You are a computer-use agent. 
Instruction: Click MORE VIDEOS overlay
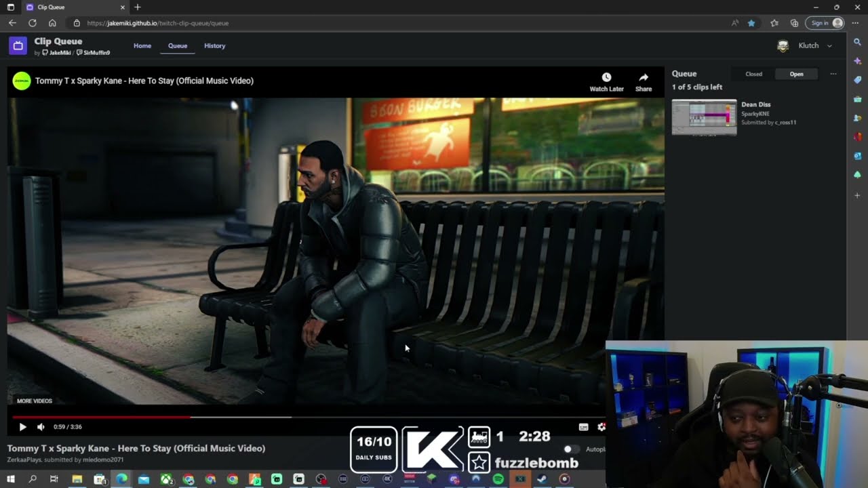point(35,401)
